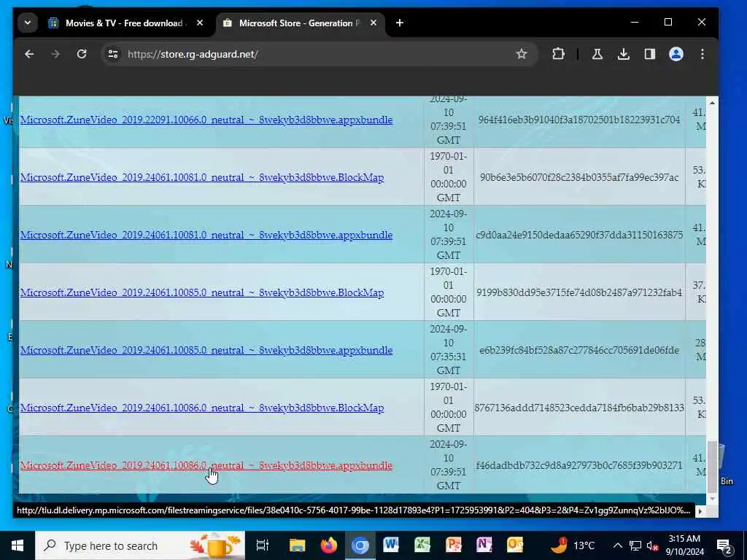The width and height of the screenshot is (747, 560).
Task: Click the 07:35:31 GMT date cell
Action: (x=449, y=349)
